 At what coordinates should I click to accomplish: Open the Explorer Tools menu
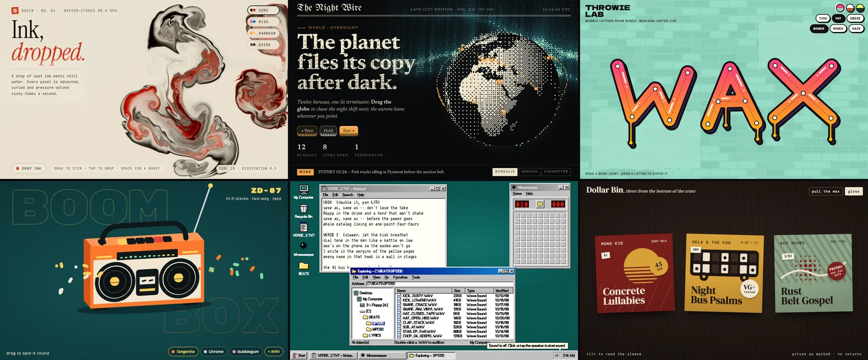pos(416,277)
